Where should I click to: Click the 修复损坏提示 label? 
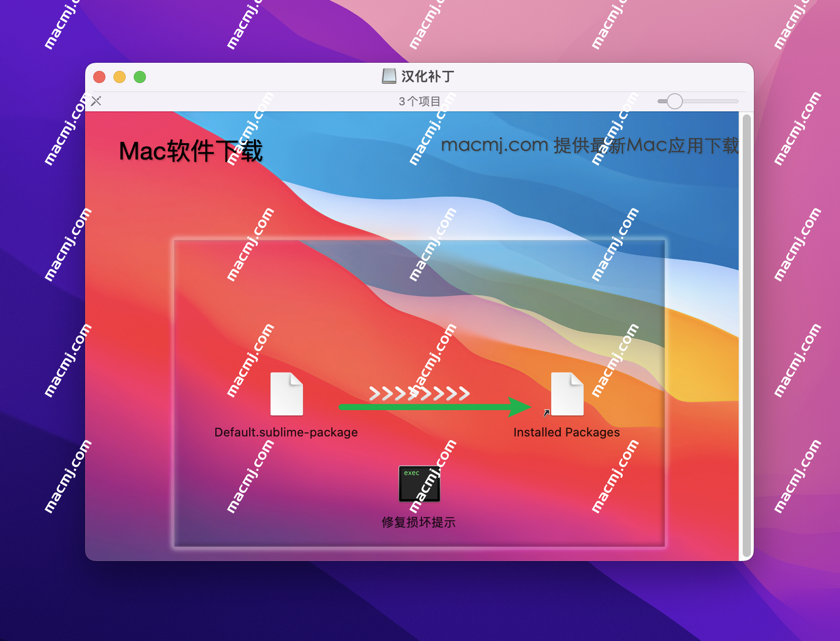point(419,522)
